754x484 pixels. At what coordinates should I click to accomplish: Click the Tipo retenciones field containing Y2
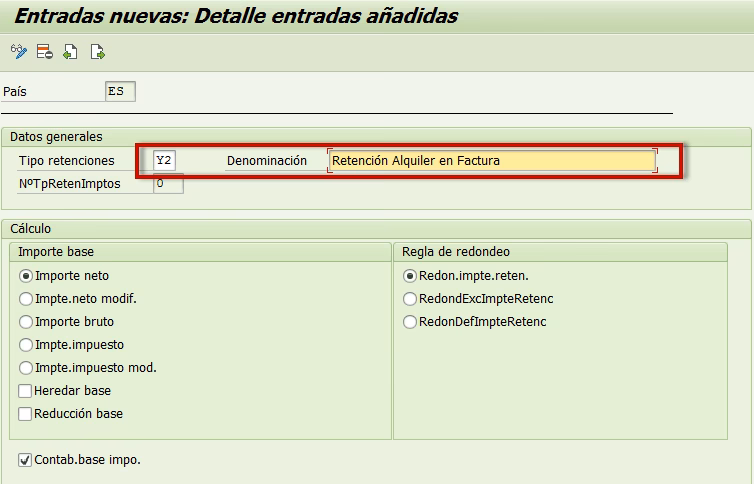tap(165, 161)
